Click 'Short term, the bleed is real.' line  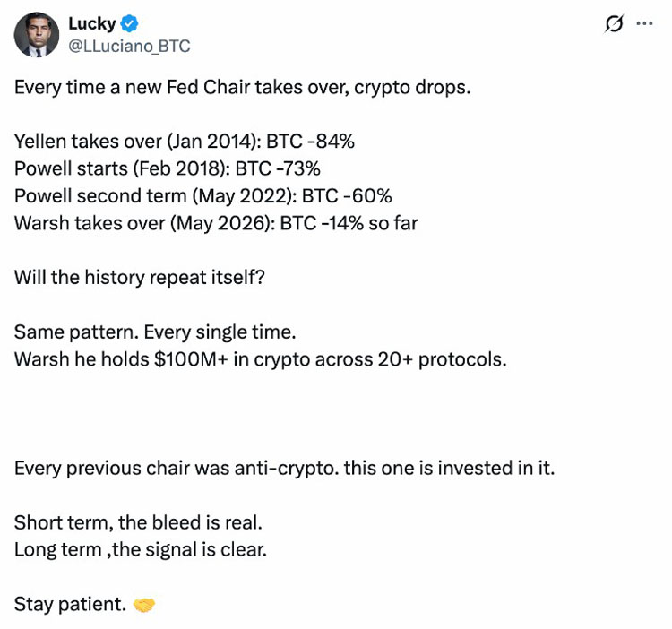[x=138, y=522]
